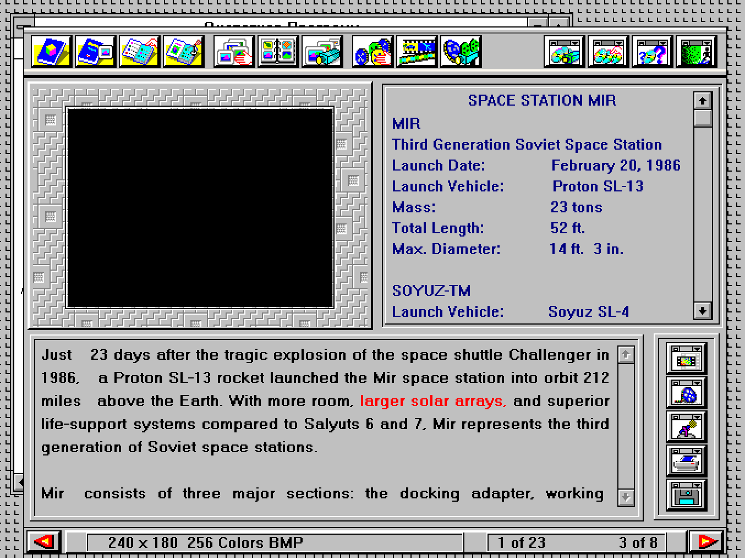Click the 'SOYUZ-TM' heading
This screenshot has width=745, height=560.
[x=431, y=291]
